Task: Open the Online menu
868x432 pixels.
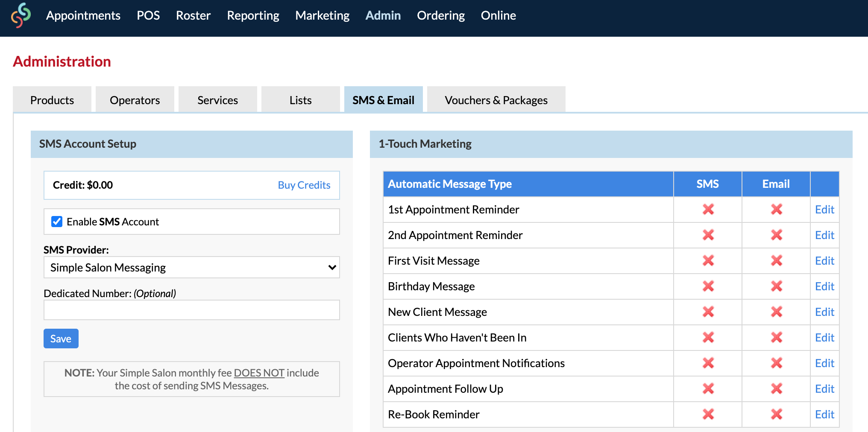Action: 499,15
